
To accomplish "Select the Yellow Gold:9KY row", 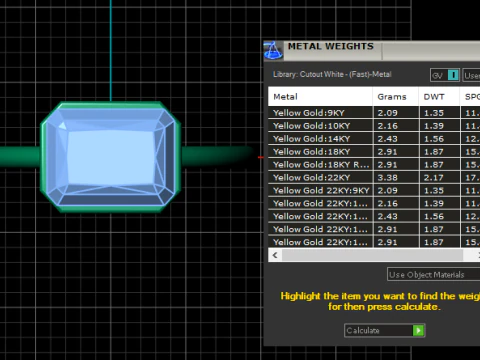I will click(374, 113).
